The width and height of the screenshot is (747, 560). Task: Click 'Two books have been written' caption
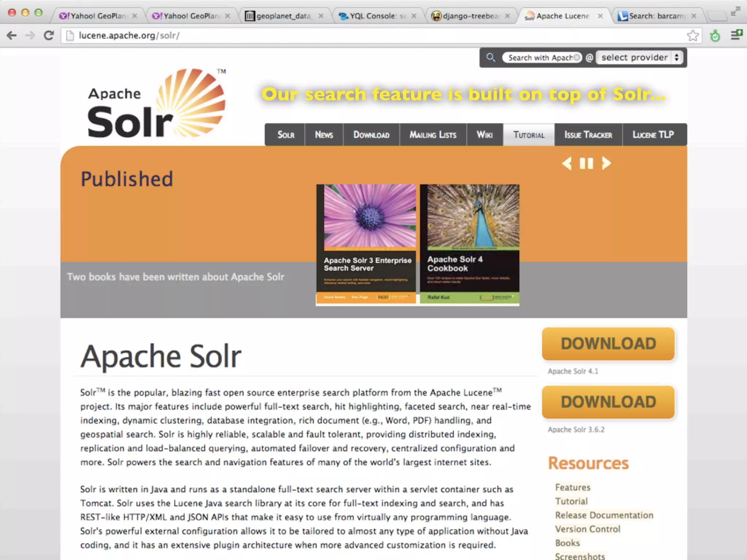(x=175, y=277)
